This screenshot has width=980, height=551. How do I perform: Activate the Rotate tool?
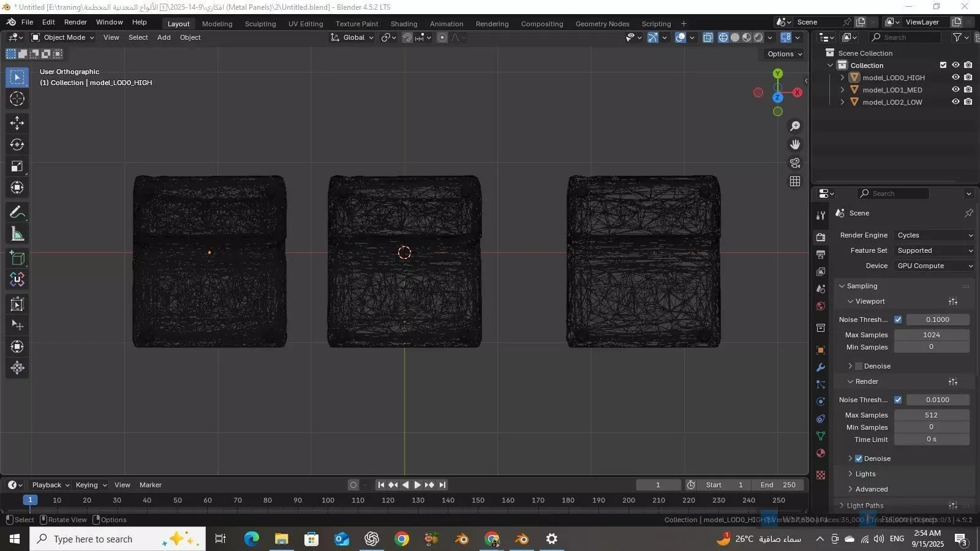coord(17,144)
